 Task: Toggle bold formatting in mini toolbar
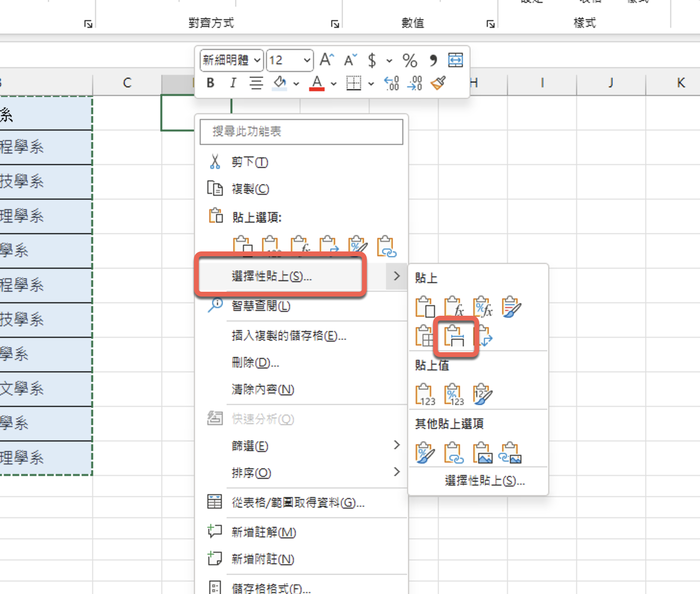tap(210, 83)
